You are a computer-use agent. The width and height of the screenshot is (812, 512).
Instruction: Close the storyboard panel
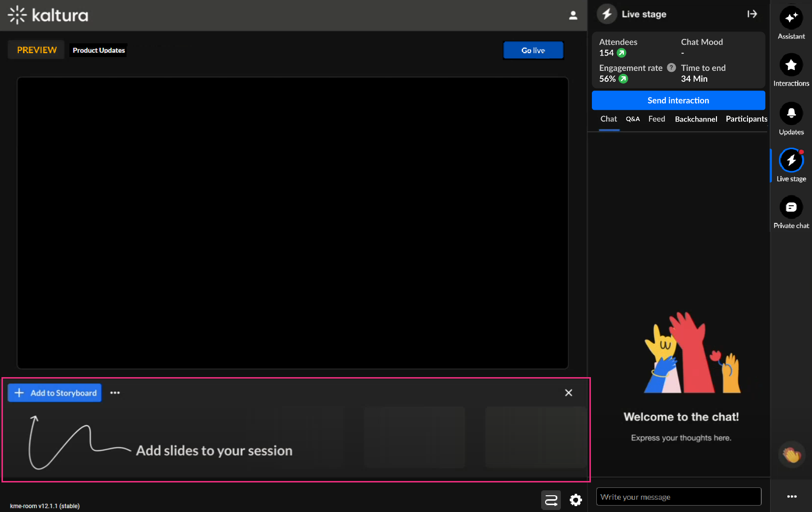tap(569, 393)
